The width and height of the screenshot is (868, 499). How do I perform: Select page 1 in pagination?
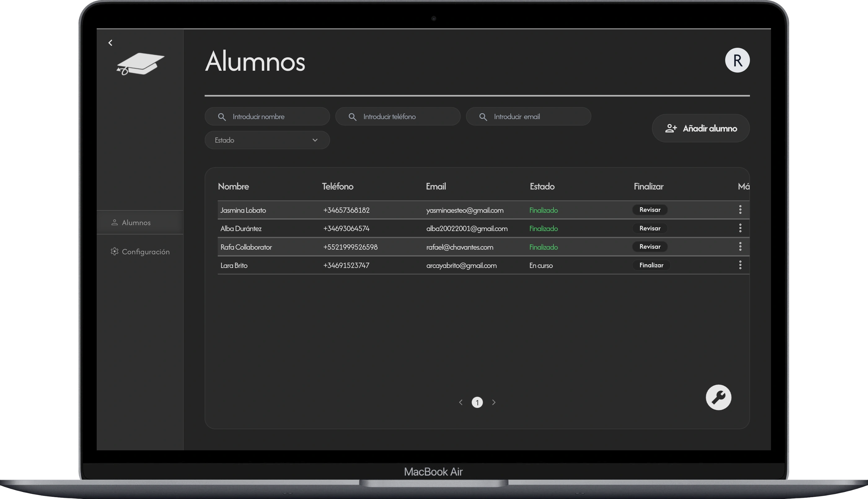pos(477,402)
